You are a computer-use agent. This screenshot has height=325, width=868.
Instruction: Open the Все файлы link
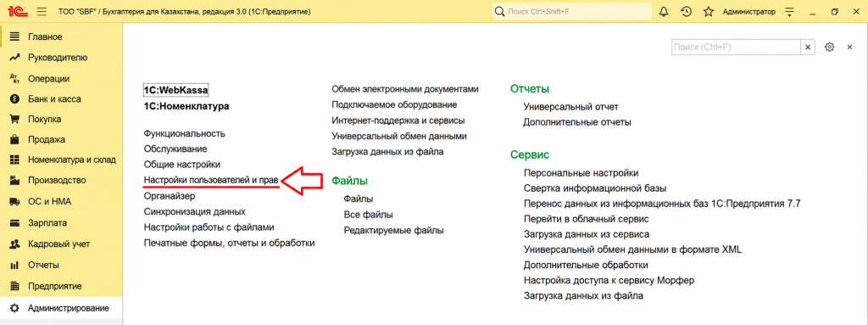click(x=368, y=215)
